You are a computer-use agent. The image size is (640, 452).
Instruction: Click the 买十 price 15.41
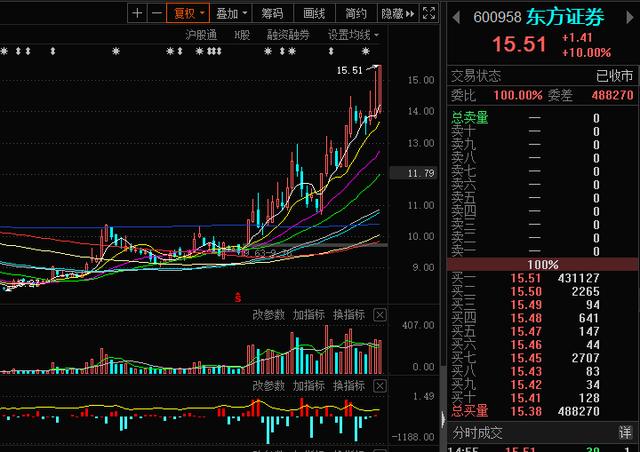526,398
